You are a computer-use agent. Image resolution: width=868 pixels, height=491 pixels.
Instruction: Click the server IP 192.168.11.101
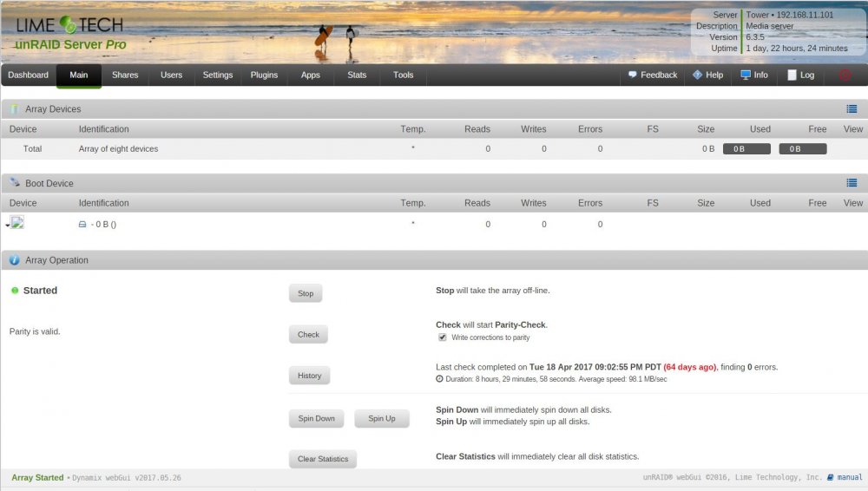pos(805,15)
